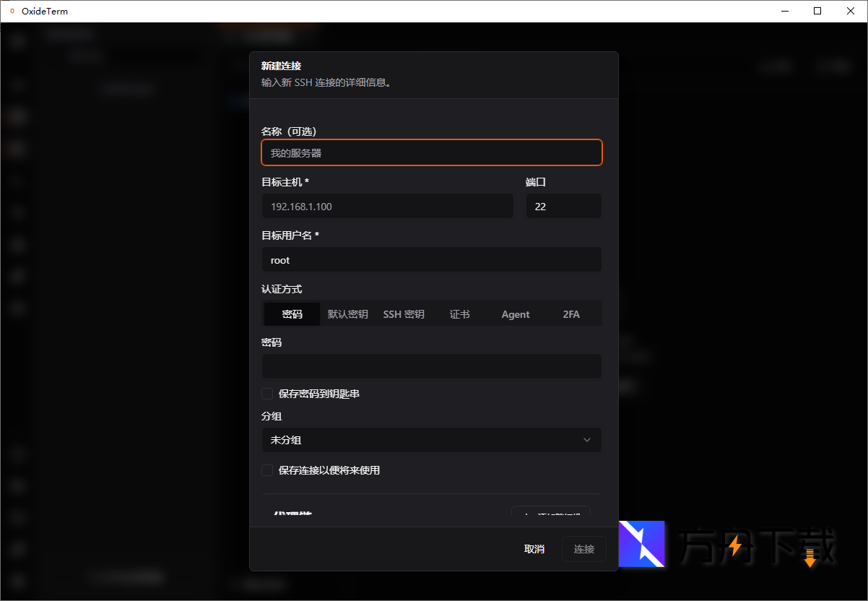Select the topmost icon in the left sidebar
The height and width of the screenshot is (601, 868).
point(17,41)
